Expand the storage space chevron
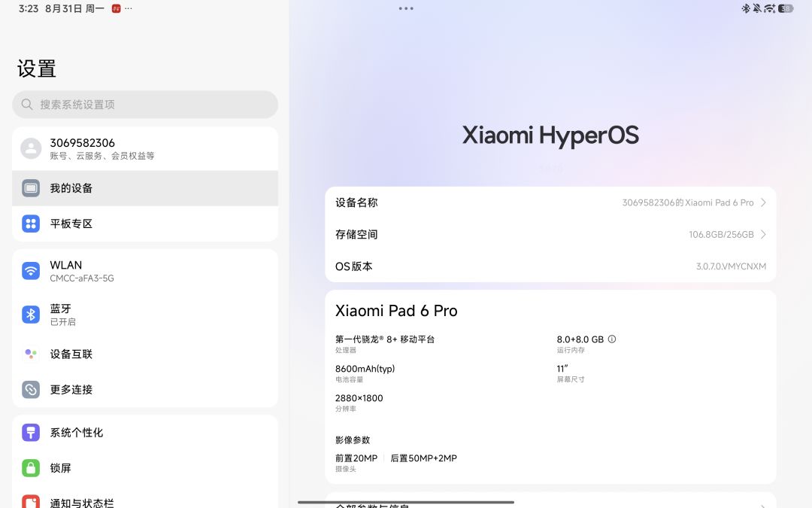The image size is (812, 508). point(763,234)
